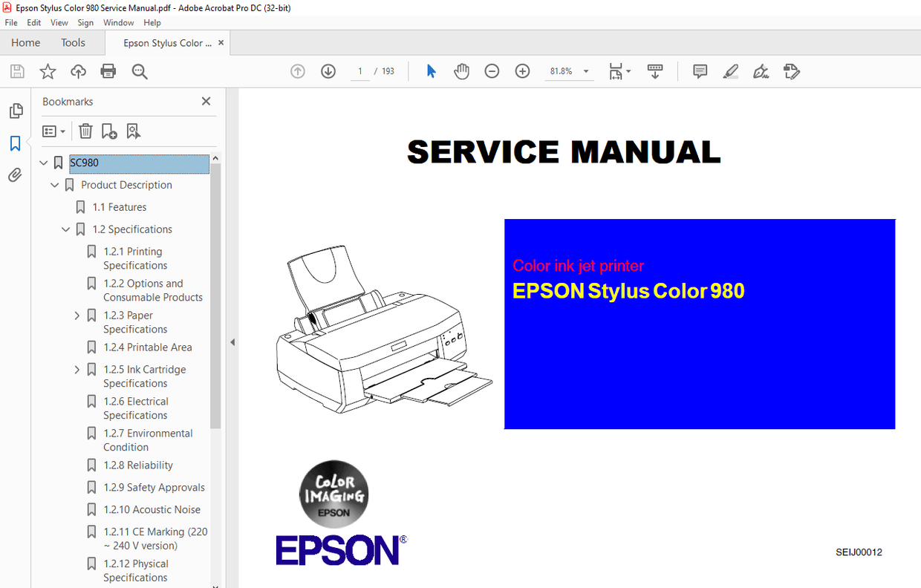Expand the 1.2.3 Paper Specifications bookmark
The width and height of the screenshot is (921, 588).
77,316
